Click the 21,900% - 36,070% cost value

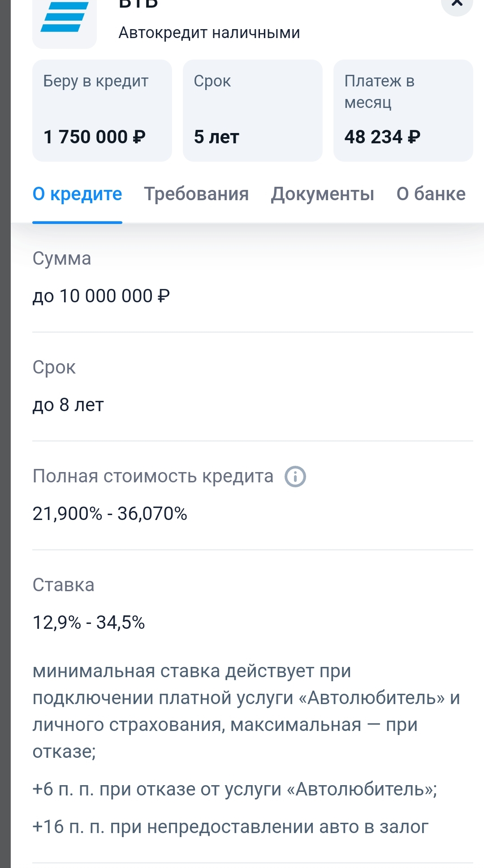coord(110,514)
